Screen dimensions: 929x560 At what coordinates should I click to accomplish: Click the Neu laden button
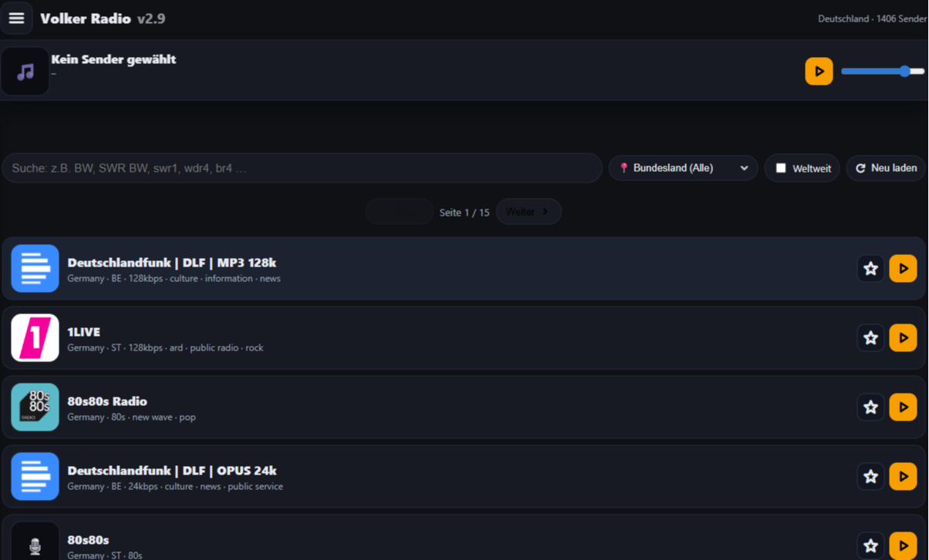(x=886, y=168)
